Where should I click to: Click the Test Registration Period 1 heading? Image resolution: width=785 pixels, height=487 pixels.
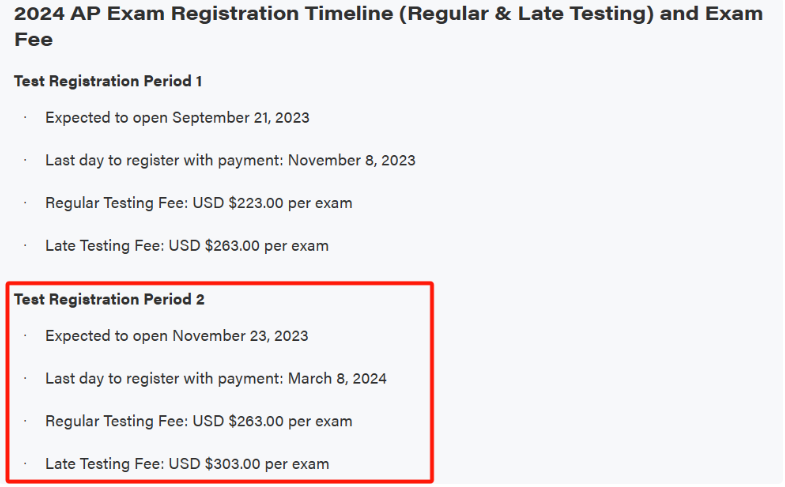coord(108,81)
